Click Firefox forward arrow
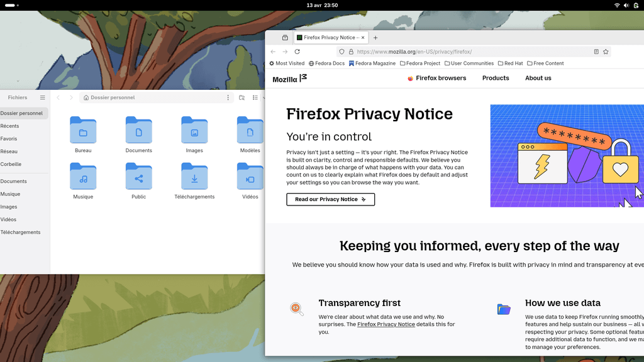This screenshot has height=362, width=644. tap(285, 52)
